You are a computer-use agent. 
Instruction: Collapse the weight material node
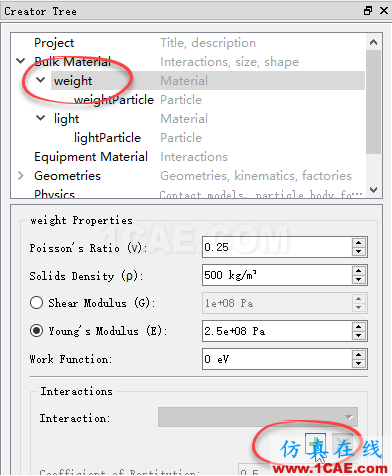41,80
